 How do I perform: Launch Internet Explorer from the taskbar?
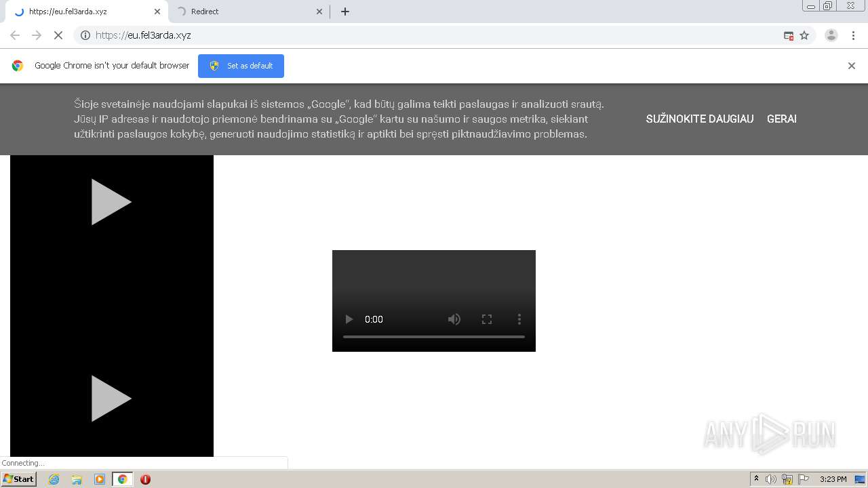pyautogui.click(x=54, y=479)
